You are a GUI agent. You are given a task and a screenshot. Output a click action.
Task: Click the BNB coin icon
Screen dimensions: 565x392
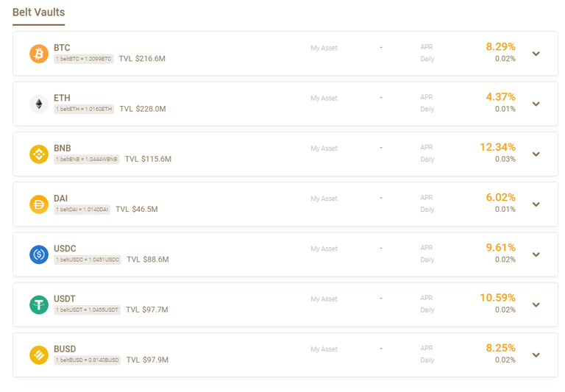[x=39, y=154]
